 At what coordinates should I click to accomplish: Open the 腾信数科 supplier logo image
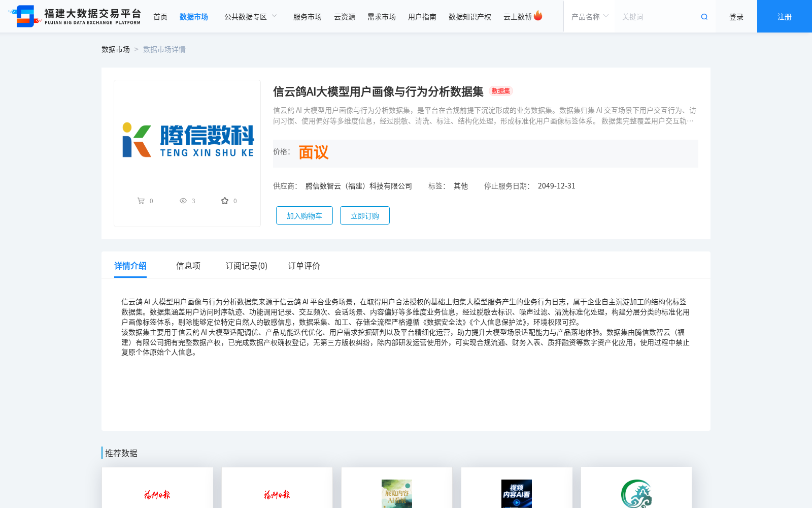tap(187, 140)
